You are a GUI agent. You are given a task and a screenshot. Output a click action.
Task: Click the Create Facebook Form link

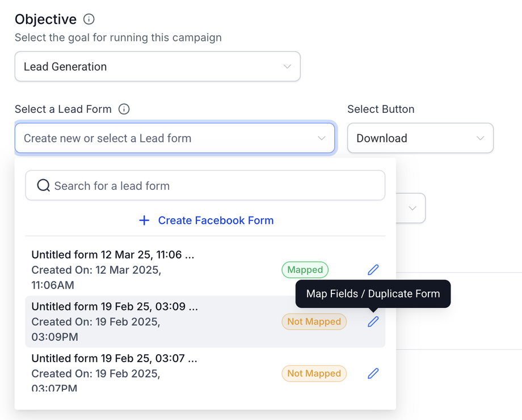(216, 220)
